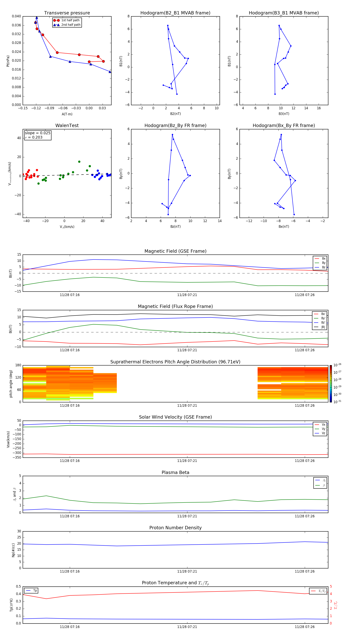The image size is (351, 644).
Task: Click '11/28 07:16' tick under Plasma Beta plot
Action: tap(70, 516)
